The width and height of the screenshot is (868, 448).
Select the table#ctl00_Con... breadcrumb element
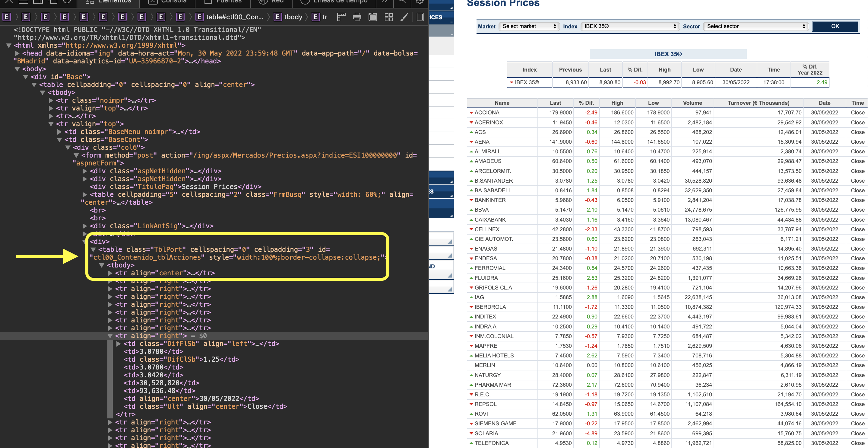(230, 17)
